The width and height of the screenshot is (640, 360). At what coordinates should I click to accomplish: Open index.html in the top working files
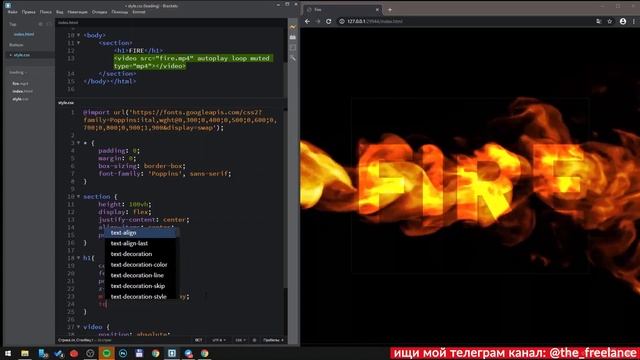tap(24, 34)
